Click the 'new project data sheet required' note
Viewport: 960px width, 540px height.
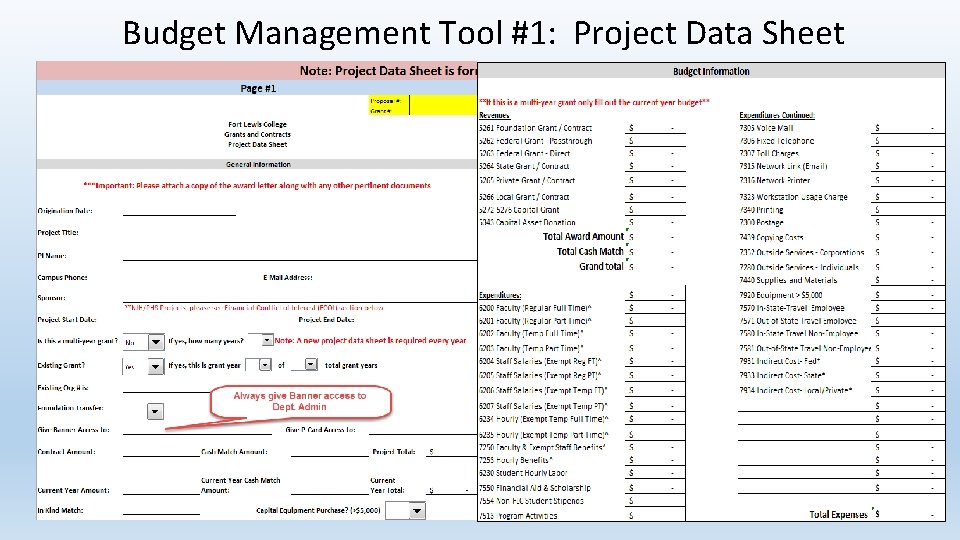point(370,340)
